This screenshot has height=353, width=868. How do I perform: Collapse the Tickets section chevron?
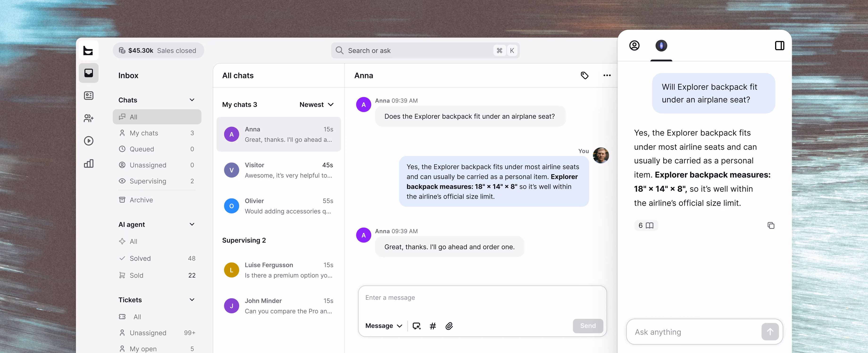(x=192, y=300)
